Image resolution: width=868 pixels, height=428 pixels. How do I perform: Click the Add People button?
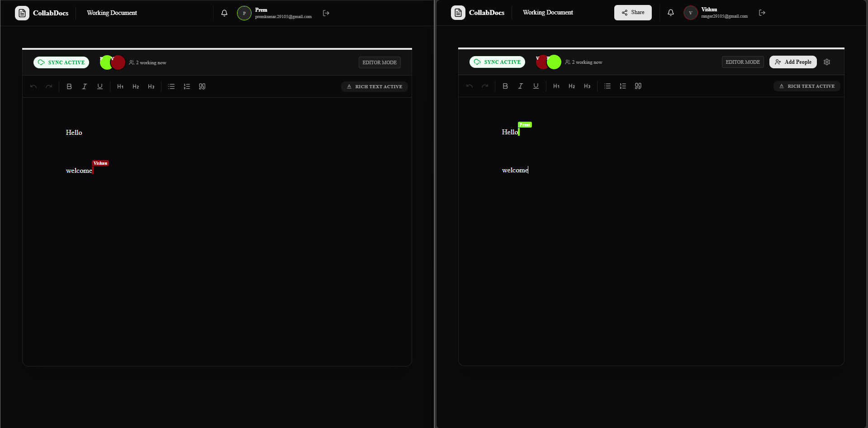point(793,62)
